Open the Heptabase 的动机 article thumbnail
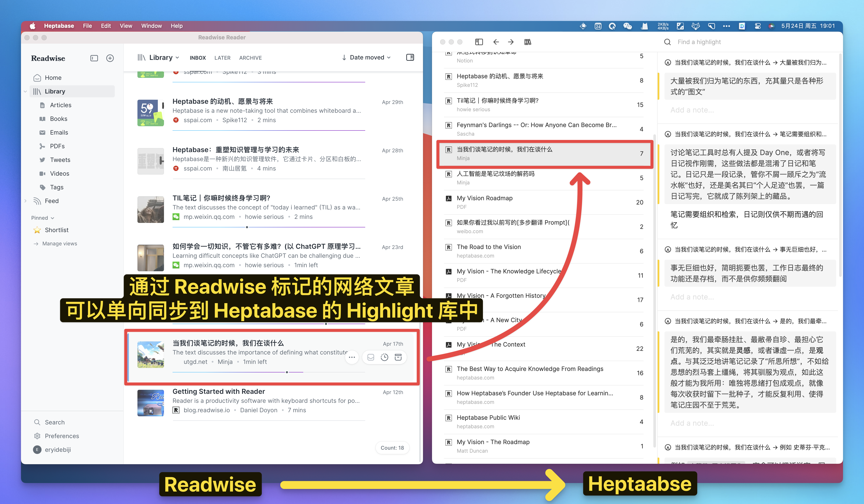 [x=150, y=113]
